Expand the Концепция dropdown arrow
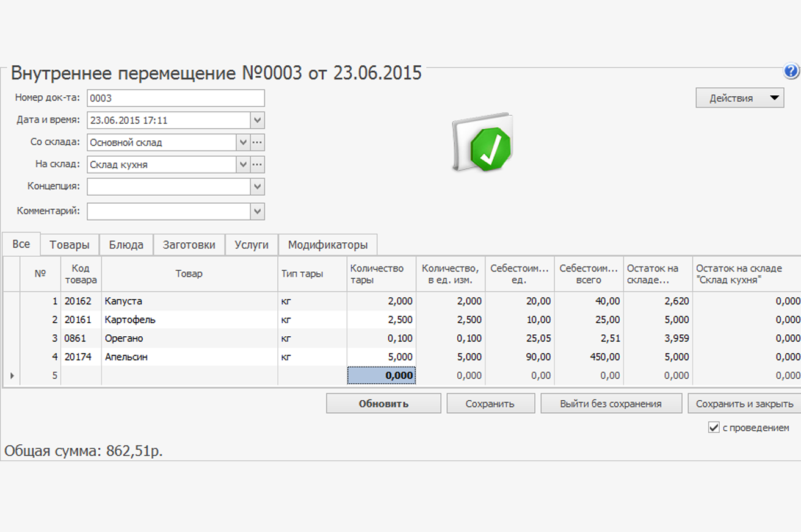 click(x=258, y=187)
